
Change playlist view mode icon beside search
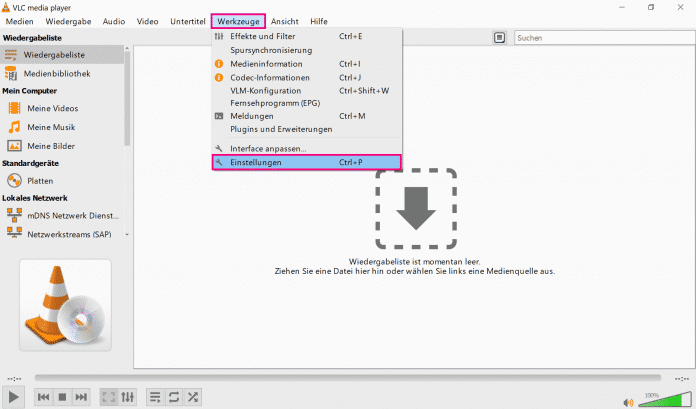point(500,37)
